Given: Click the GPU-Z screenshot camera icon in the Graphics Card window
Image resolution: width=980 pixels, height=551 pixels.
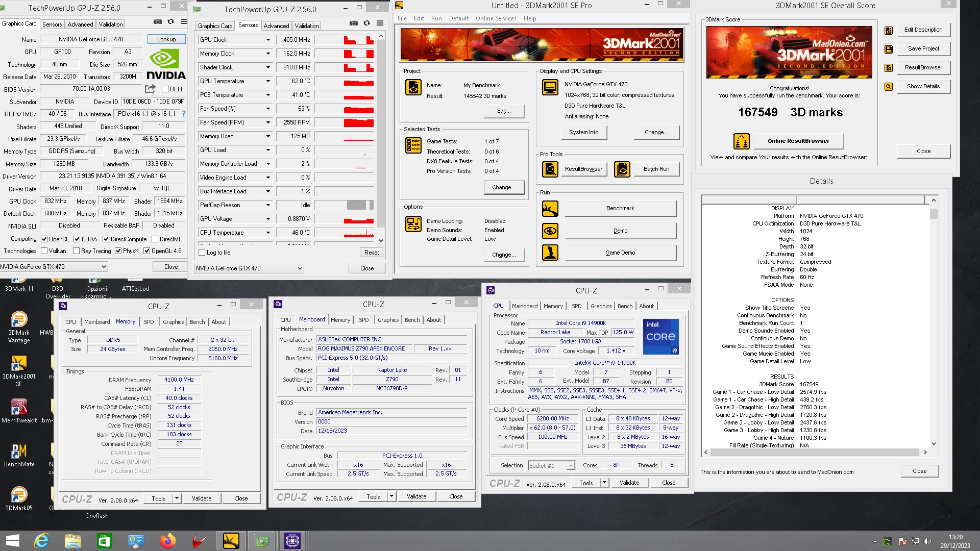Looking at the screenshot, I should pos(158,22).
